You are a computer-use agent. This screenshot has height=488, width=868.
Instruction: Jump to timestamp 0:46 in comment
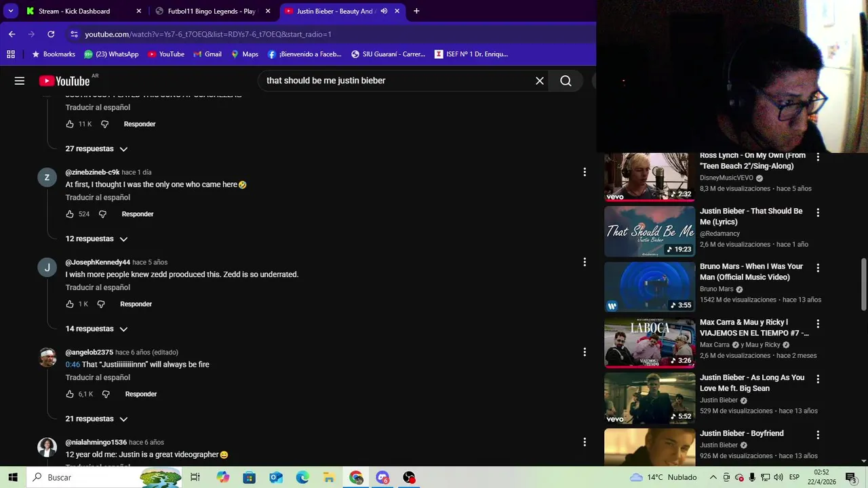[73, 365]
